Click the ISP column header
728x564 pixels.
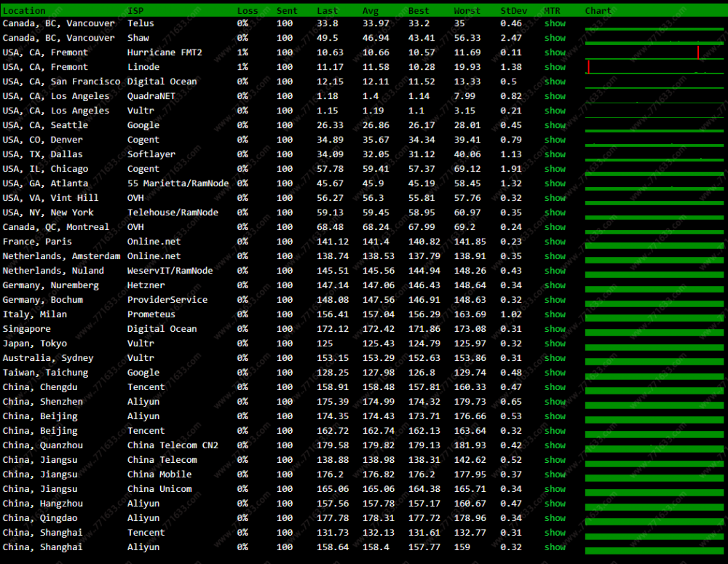[135, 11]
